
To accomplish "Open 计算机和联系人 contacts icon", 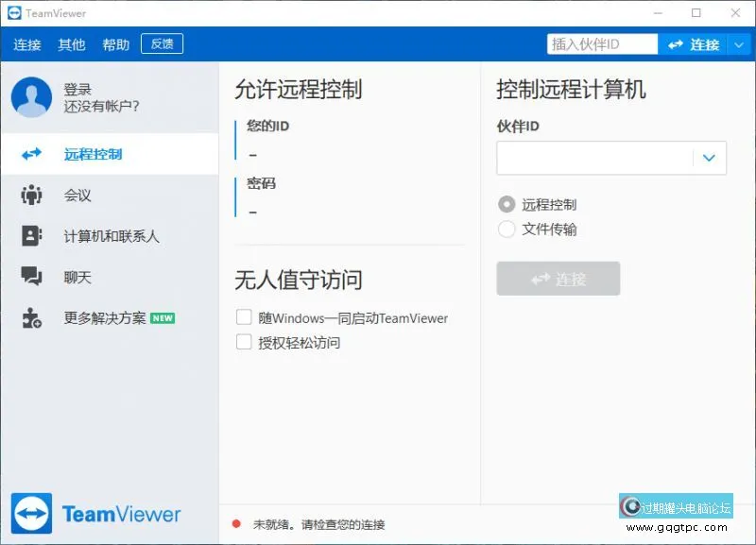I will pos(32,236).
